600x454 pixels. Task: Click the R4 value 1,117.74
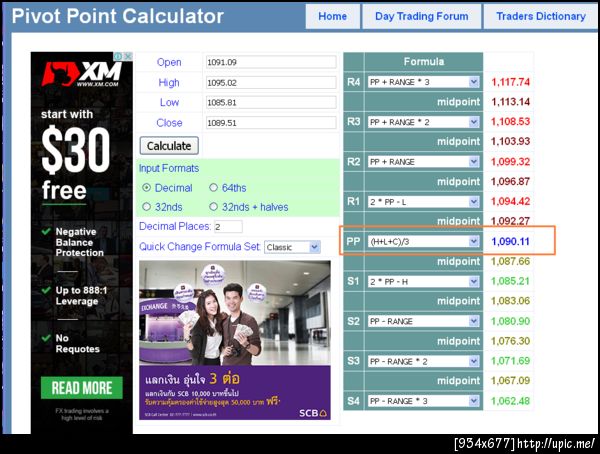(x=510, y=82)
